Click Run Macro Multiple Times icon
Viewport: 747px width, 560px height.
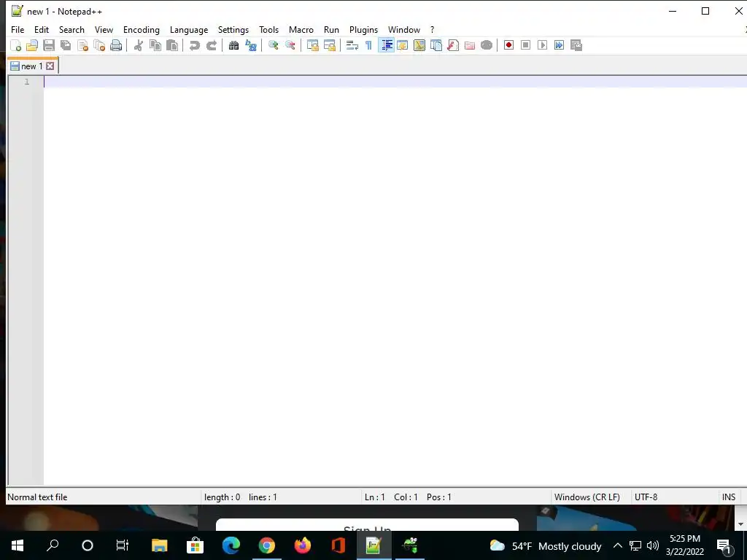(x=559, y=45)
